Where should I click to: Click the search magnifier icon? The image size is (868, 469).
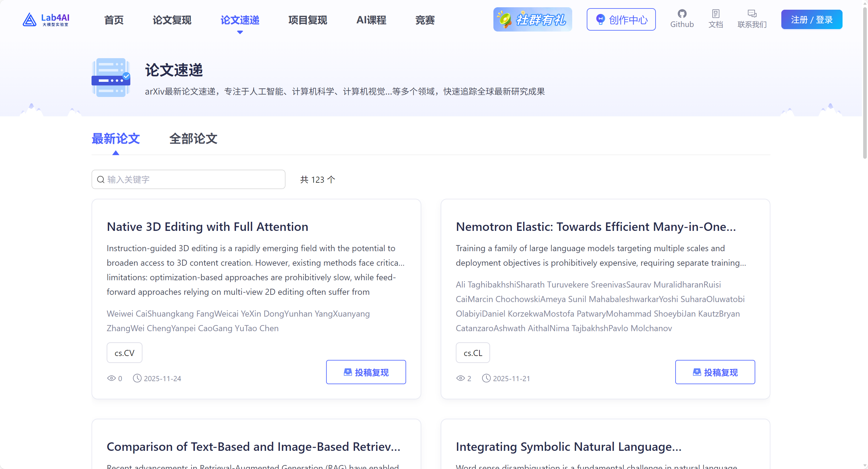pos(101,180)
